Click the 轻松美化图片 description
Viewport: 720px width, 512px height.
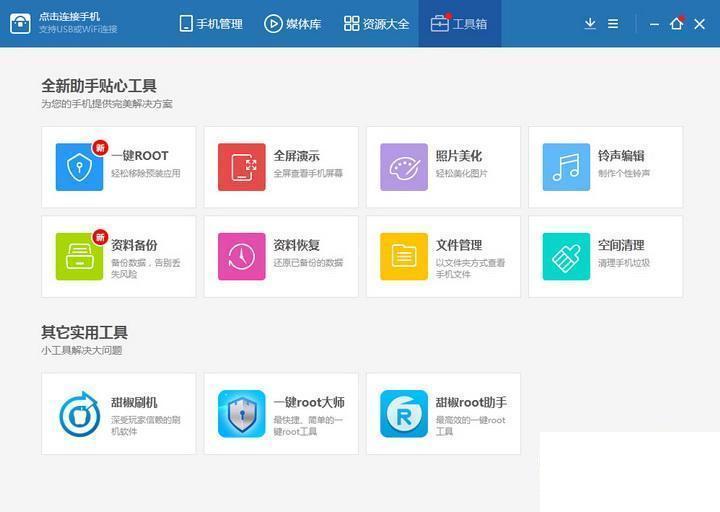pos(461,173)
